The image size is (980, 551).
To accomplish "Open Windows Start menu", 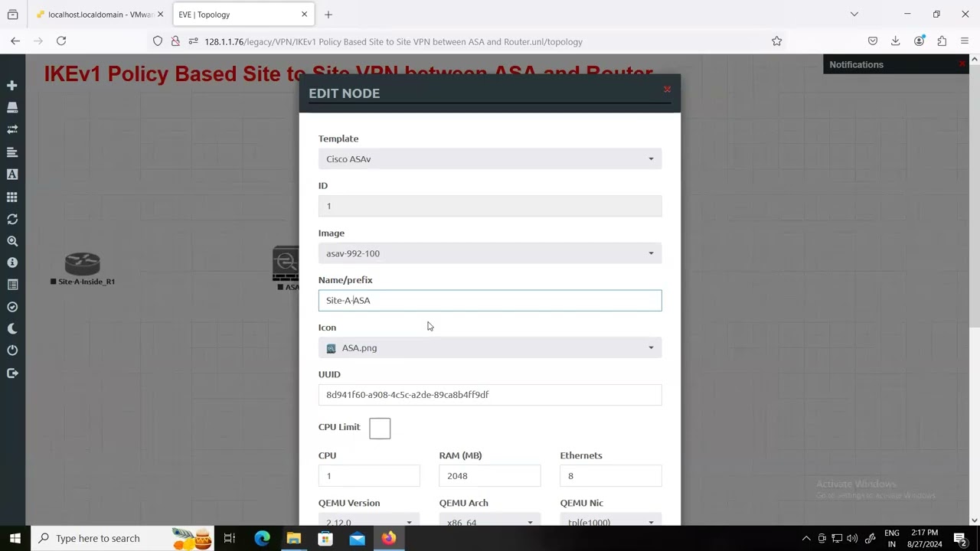I will coord(15,539).
